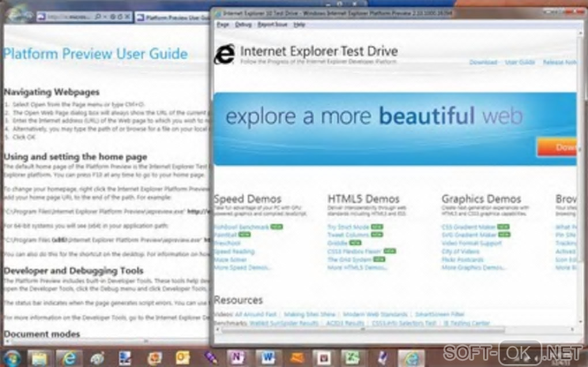Click the More Graphics Demos link
588x367 pixels.
coord(474,268)
